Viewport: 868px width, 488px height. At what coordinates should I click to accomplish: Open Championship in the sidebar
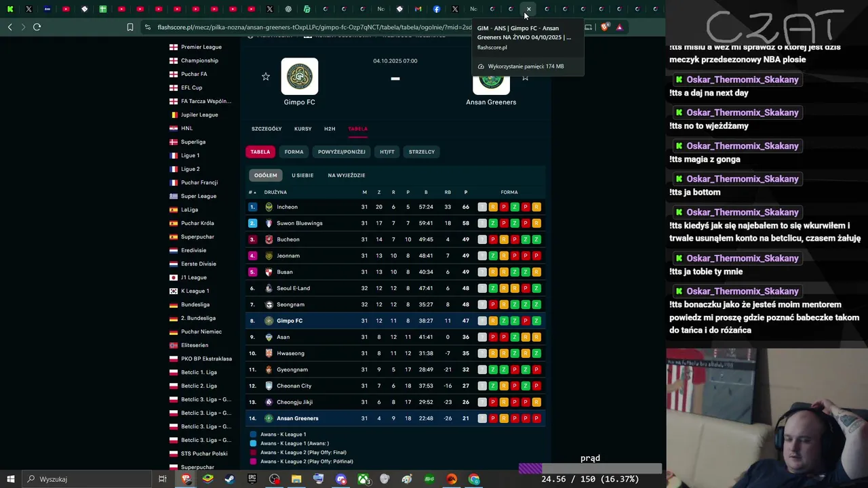point(199,60)
